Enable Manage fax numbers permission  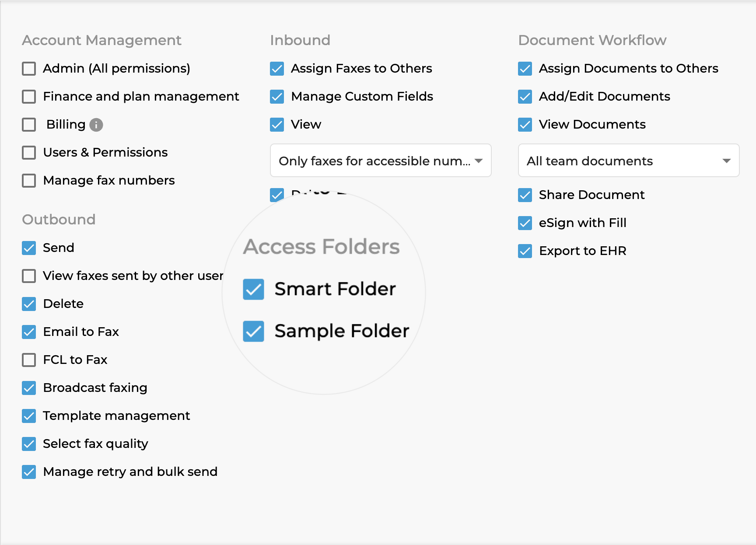pyautogui.click(x=28, y=181)
